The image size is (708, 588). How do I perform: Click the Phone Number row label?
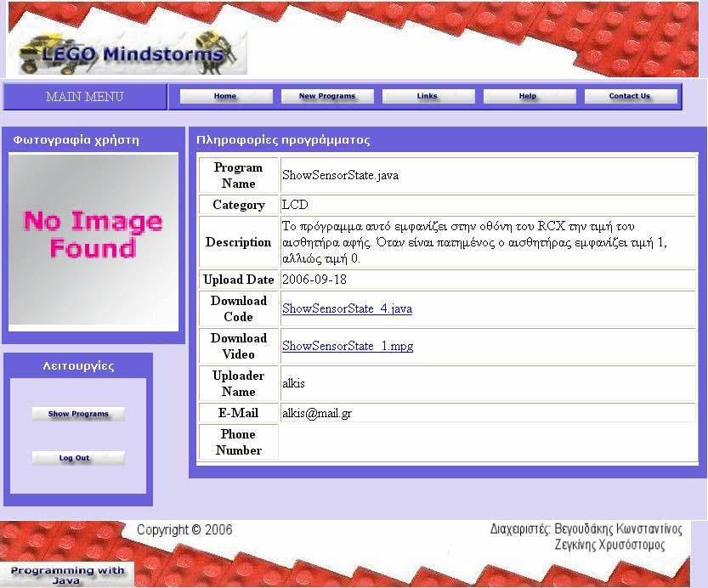coord(238,442)
